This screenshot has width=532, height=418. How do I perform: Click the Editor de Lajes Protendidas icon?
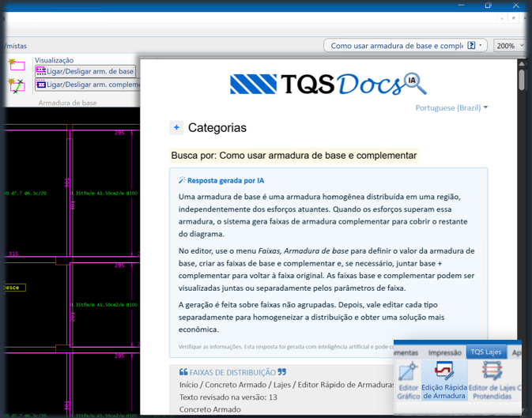[x=492, y=380]
